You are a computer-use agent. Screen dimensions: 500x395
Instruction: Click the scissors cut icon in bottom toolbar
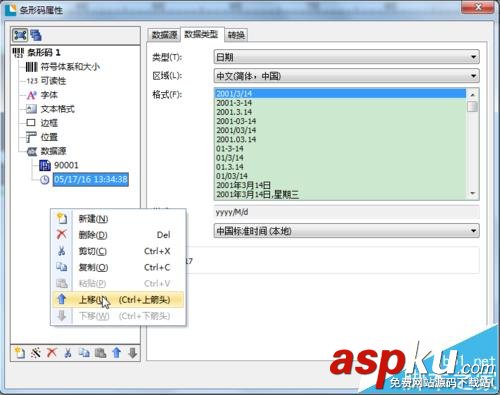(68, 352)
